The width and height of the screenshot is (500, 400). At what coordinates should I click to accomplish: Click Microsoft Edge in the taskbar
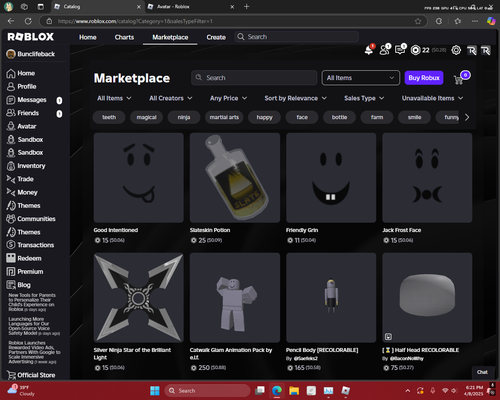(277, 391)
